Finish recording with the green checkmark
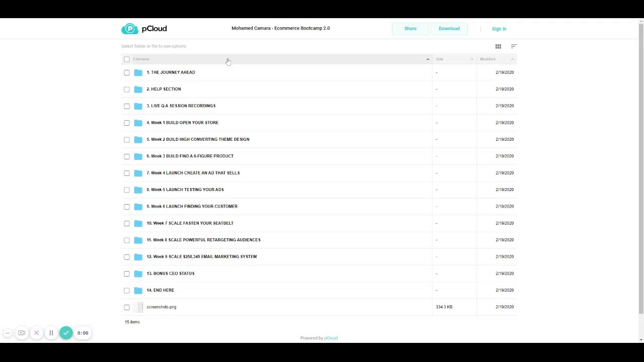The height and width of the screenshot is (362, 644). [x=66, y=333]
